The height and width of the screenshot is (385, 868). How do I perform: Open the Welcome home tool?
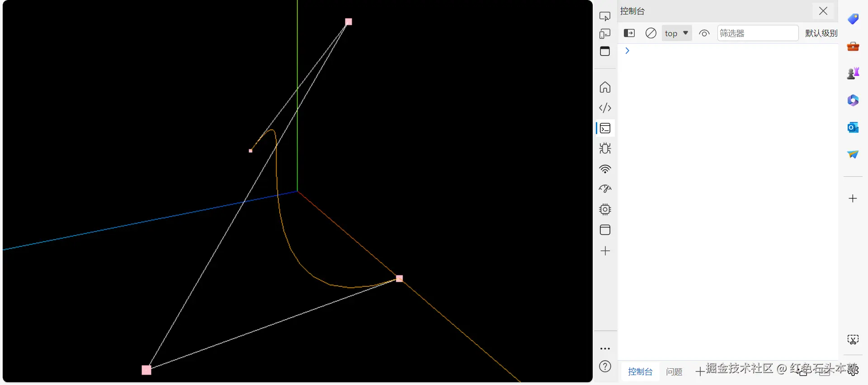coord(605,87)
